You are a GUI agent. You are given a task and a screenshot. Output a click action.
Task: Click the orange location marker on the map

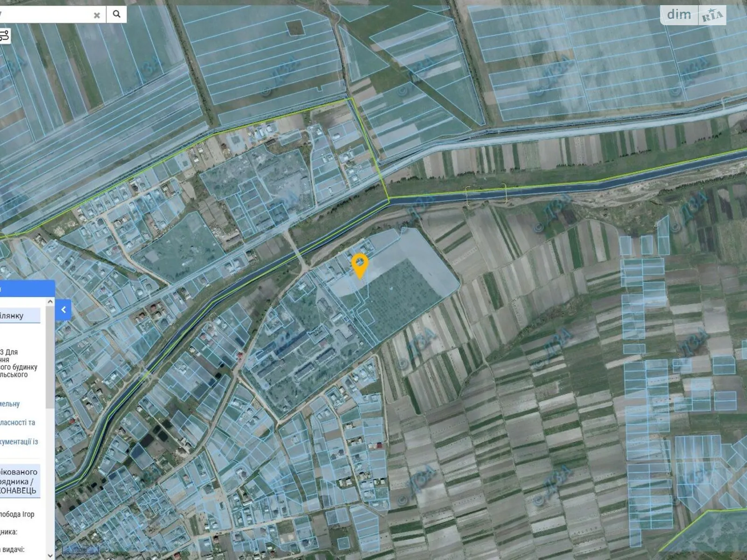pyautogui.click(x=359, y=265)
